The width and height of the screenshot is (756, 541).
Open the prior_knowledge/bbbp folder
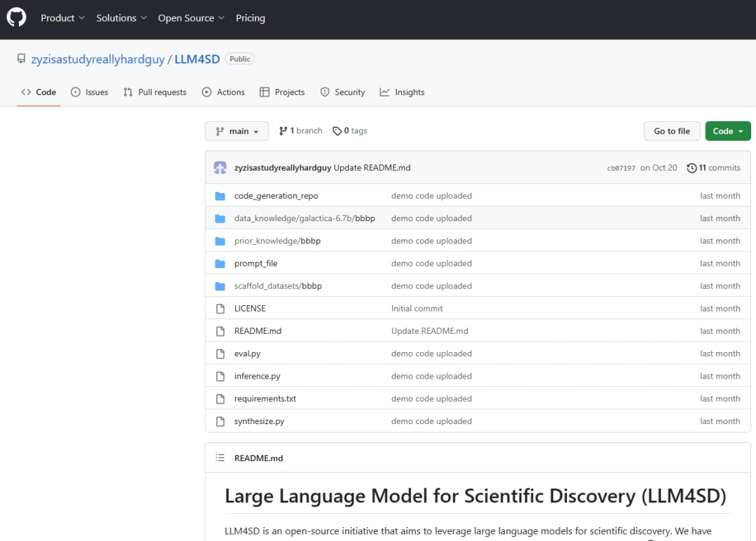(277, 241)
